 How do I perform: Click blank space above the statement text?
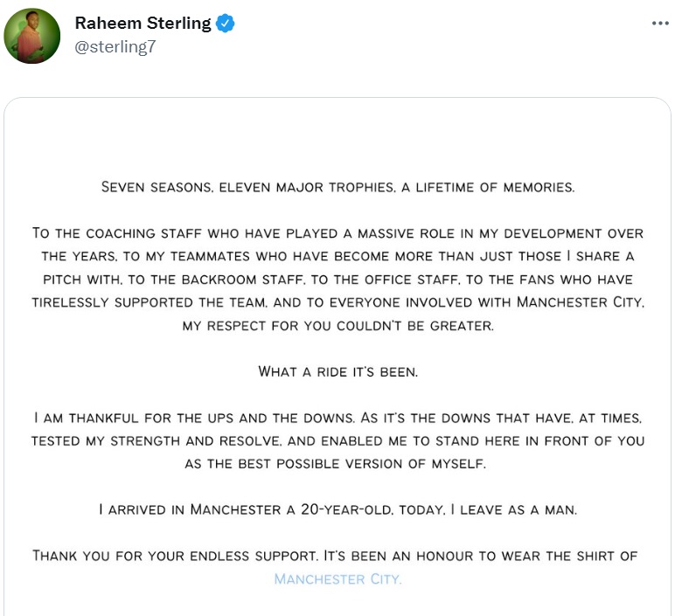[x=337, y=140]
